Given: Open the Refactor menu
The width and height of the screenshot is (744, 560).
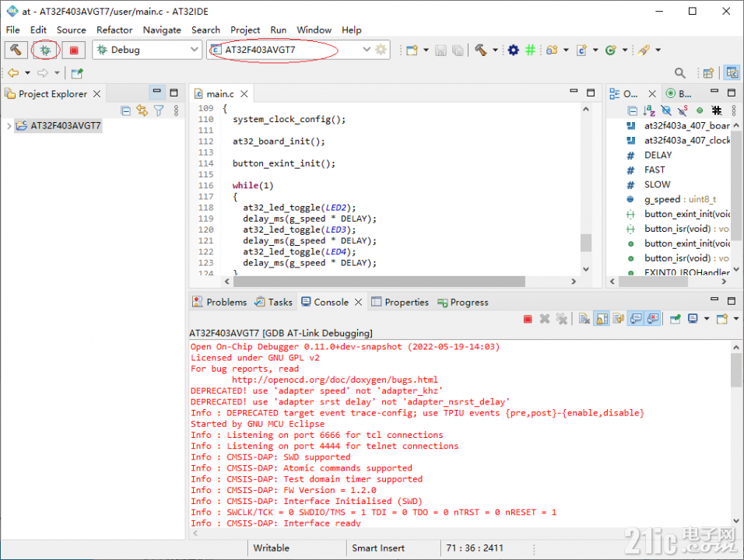Looking at the screenshot, I should [x=114, y=30].
